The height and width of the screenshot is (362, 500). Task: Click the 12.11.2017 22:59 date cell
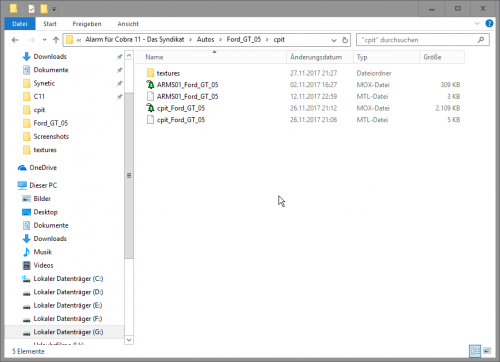click(313, 96)
